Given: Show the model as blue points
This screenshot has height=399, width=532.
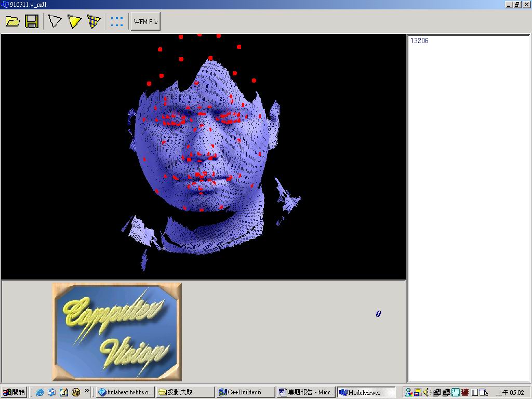Looking at the screenshot, I should coord(117,21).
